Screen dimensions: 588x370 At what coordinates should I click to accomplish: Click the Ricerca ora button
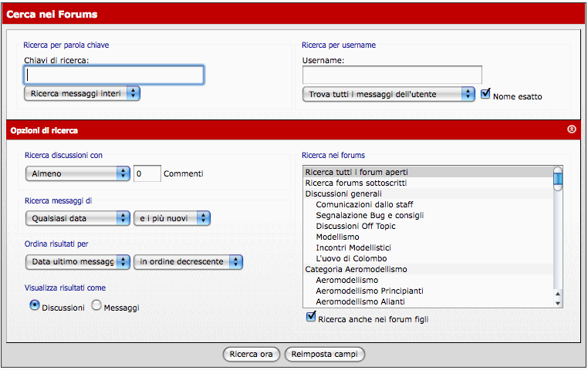coord(251,355)
